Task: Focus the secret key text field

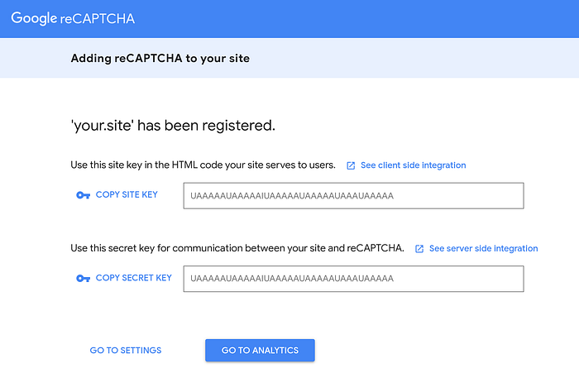Action: pos(353,279)
